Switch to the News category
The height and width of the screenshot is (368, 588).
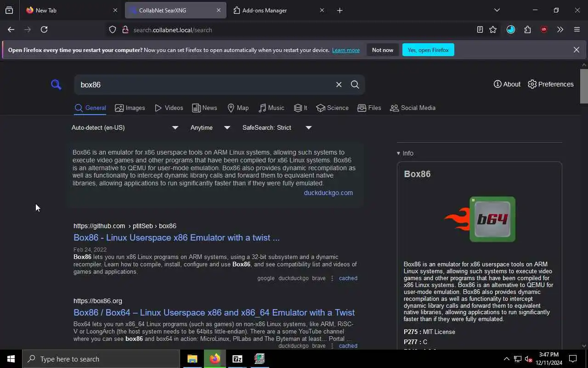(x=204, y=108)
